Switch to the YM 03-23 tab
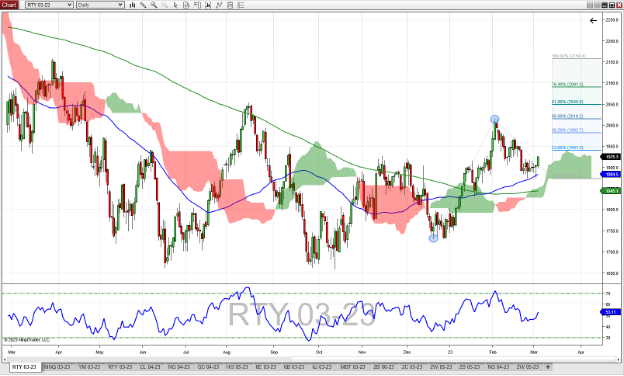Image resolution: width=624 pixels, height=376 pixels. coord(90,367)
